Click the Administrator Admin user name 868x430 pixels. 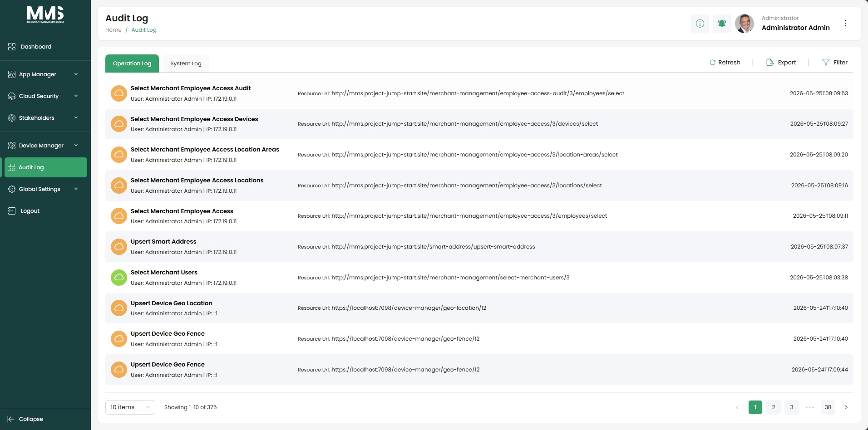(796, 28)
